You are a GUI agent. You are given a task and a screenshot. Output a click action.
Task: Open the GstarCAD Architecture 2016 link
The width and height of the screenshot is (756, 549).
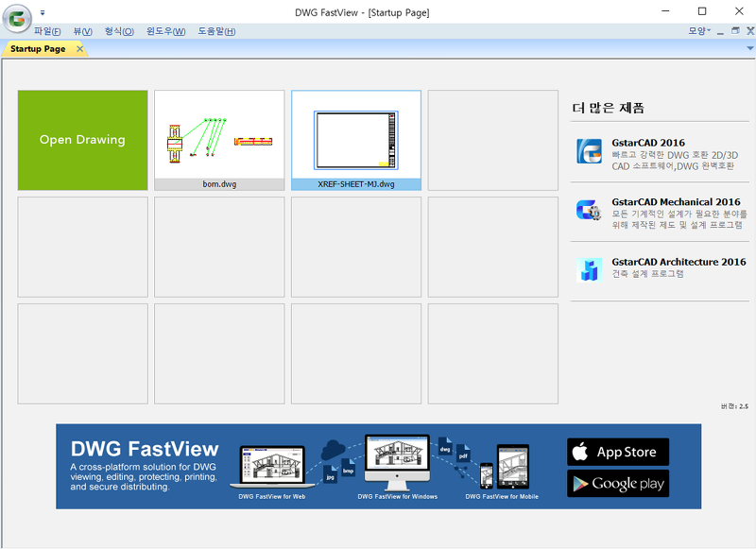[x=679, y=262]
